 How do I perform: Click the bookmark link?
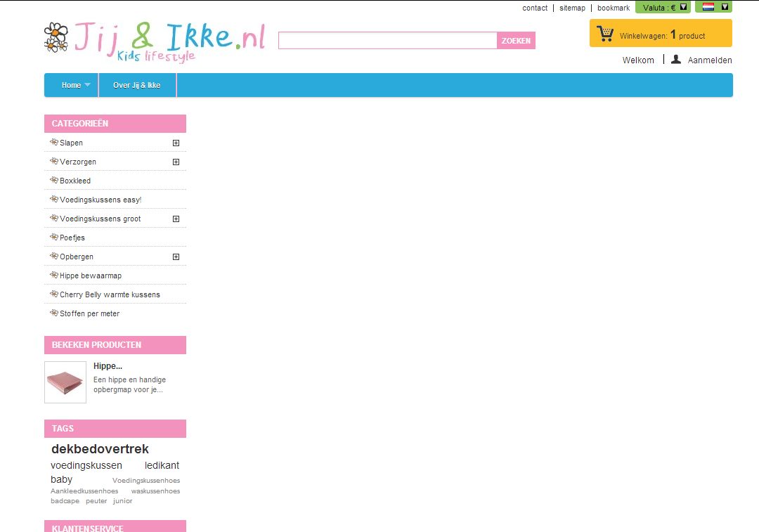(x=614, y=8)
